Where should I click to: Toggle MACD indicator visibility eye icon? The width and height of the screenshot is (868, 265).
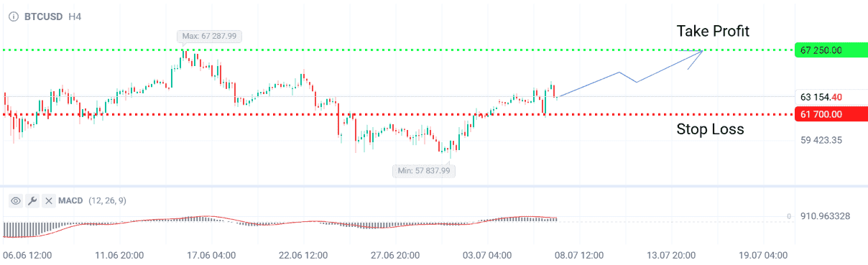(16, 201)
